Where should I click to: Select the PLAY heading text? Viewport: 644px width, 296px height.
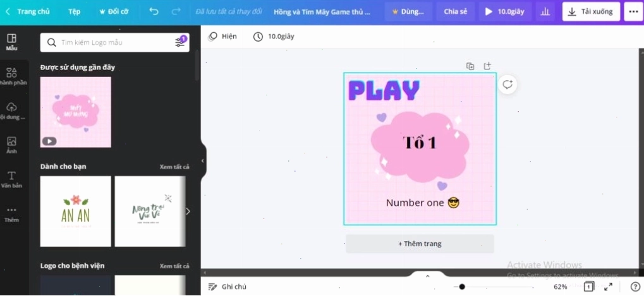click(384, 91)
